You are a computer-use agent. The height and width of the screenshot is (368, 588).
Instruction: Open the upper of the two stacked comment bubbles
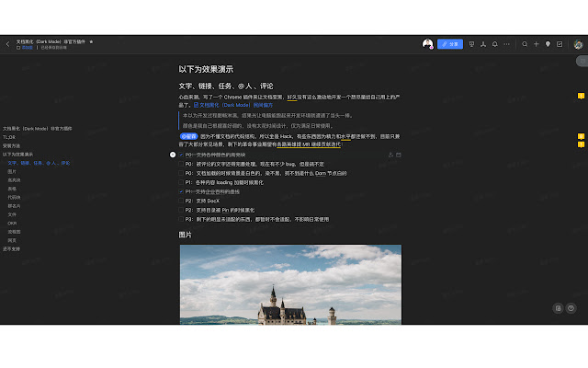tap(581, 136)
